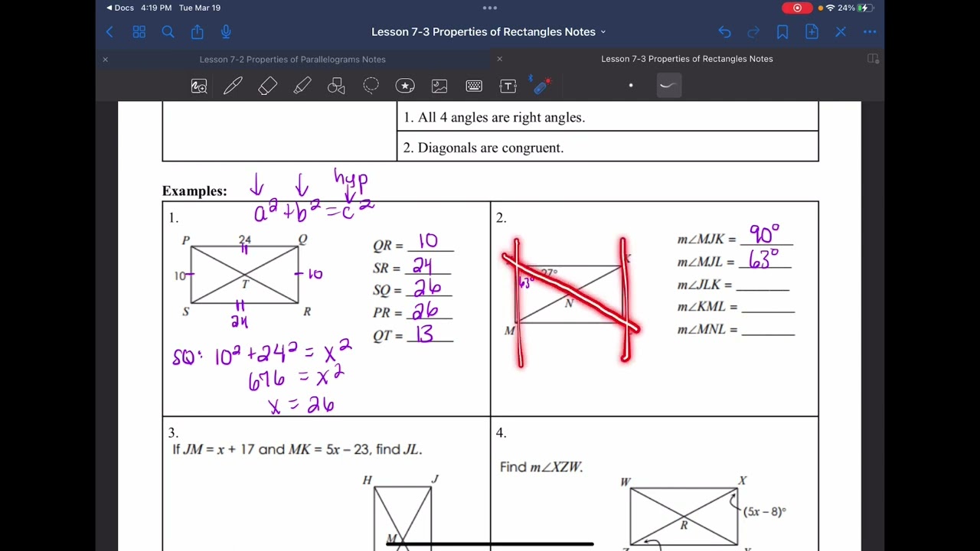980x551 pixels.
Task: Activate the laser pointer tool
Action: 541,86
